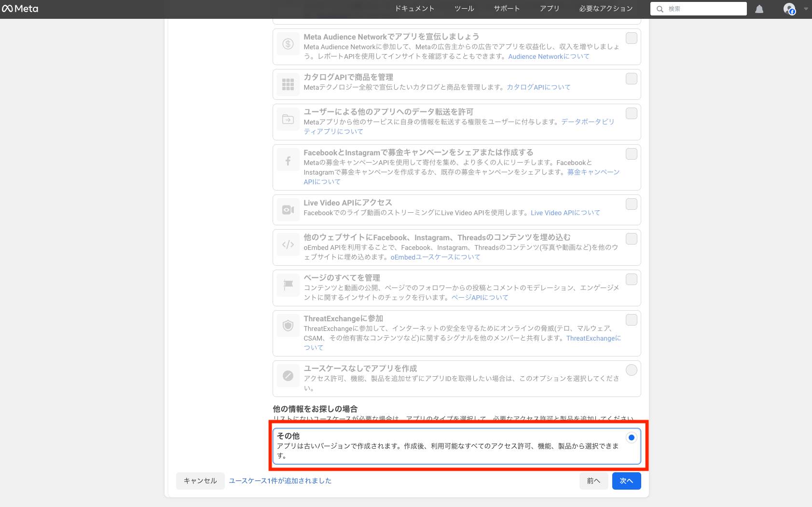
Task: Click the Facebook icon beside 募金キャンペーン use case
Action: coord(288,160)
